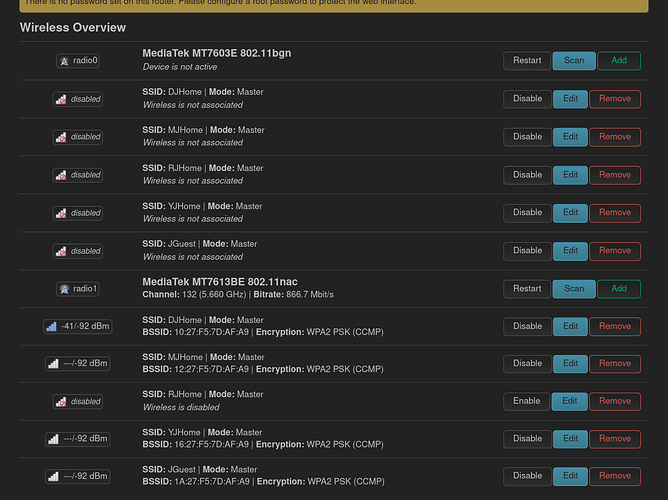The width and height of the screenshot is (668, 500).
Task: Click the radio0 antenna icon
Action: pyautogui.click(x=64, y=61)
